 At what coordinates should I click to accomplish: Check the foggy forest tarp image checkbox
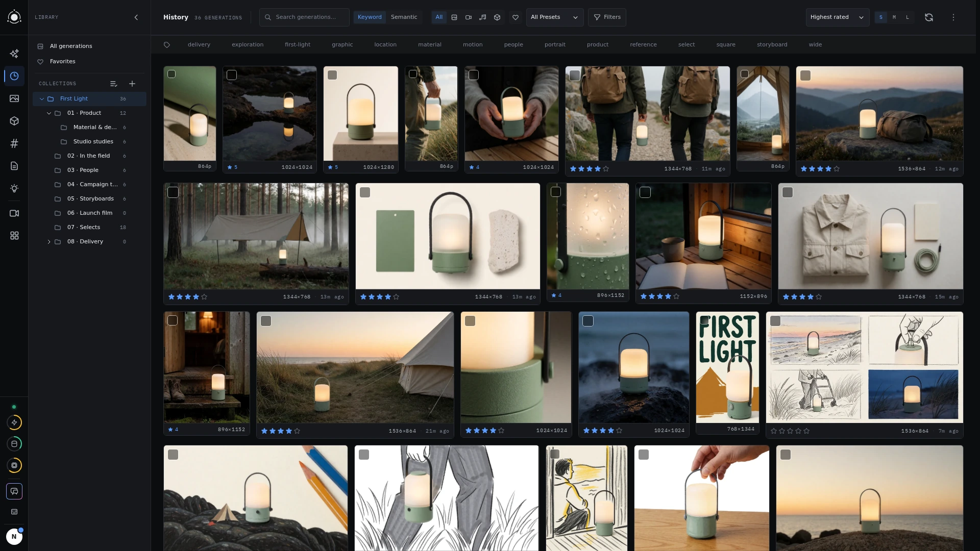pos(173,192)
